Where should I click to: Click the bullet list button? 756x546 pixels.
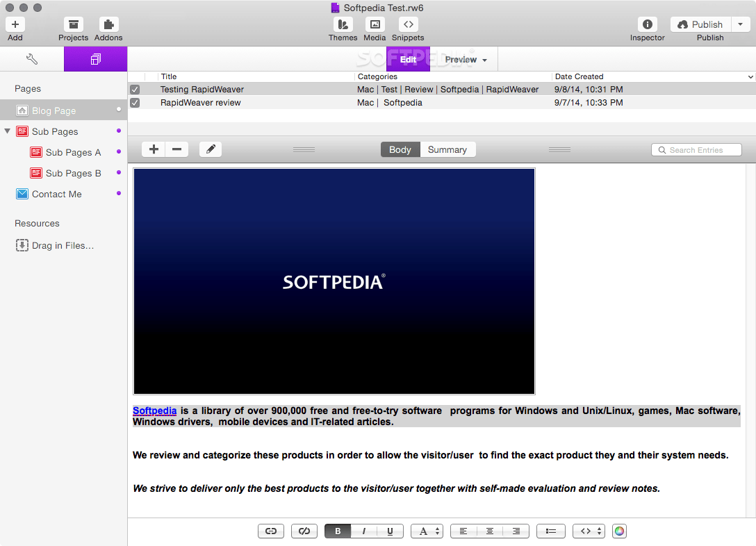(550, 531)
